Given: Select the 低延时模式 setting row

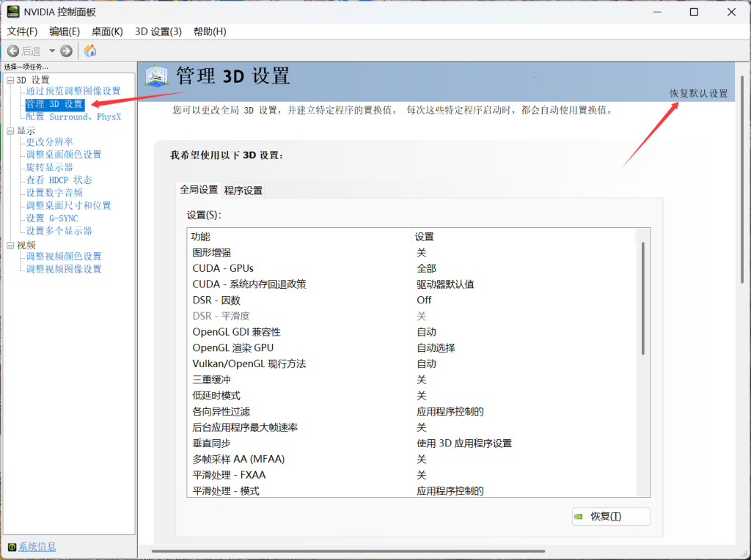Looking at the screenshot, I should (412, 396).
